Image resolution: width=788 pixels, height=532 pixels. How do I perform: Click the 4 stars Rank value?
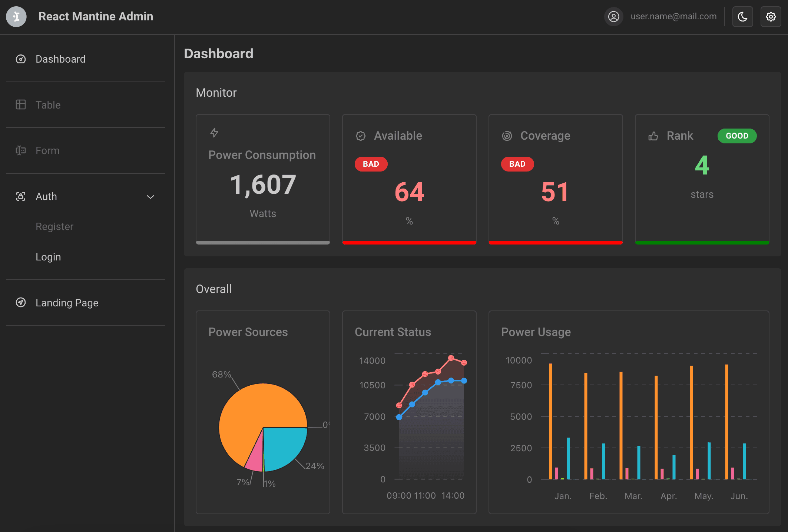tap(702, 165)
